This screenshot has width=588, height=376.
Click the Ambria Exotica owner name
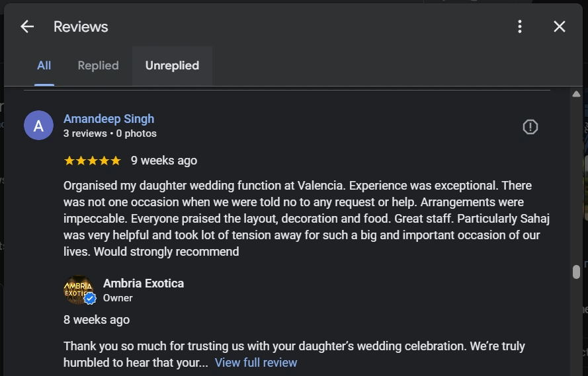(144, 283)
